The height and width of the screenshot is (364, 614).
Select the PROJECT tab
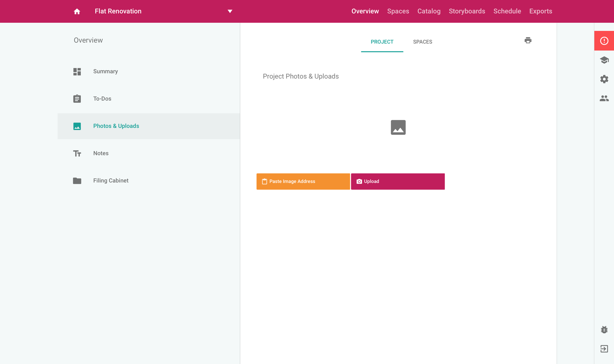(x=382, y=42)
